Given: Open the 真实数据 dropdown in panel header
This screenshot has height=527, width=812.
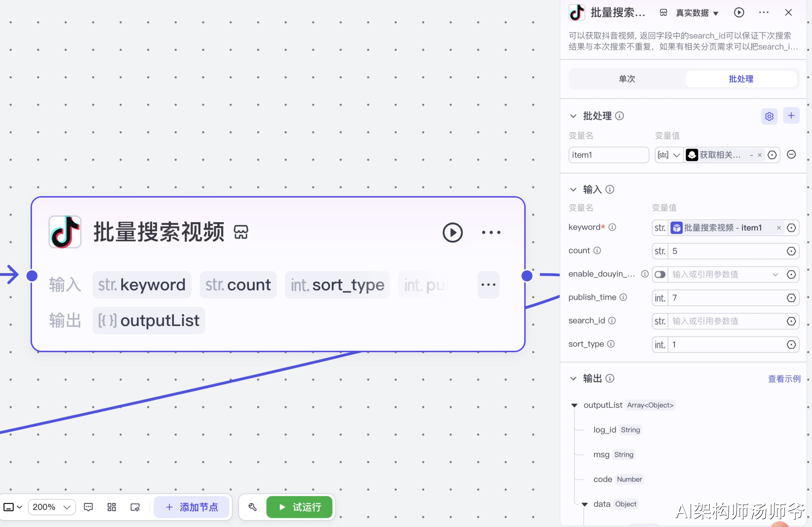Looking at the screenshot, I should point(697,13).
